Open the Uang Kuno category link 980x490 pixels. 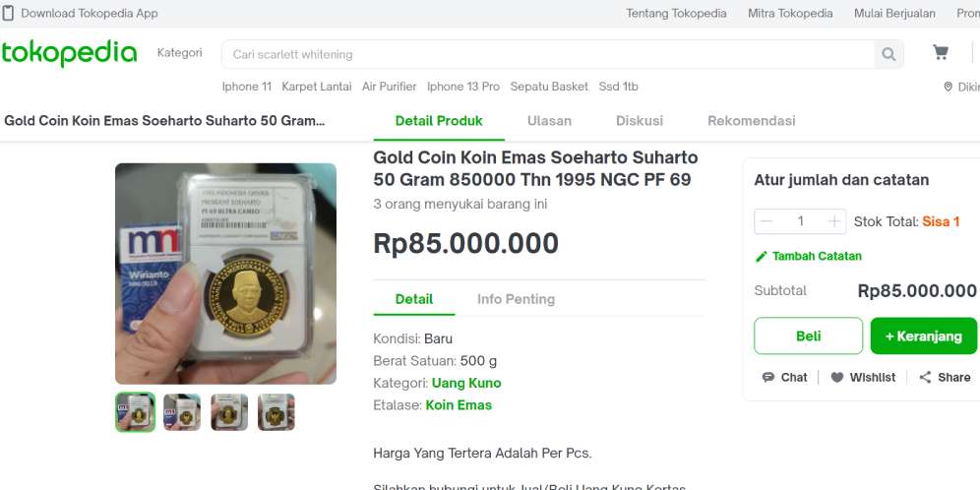[465, 383]
